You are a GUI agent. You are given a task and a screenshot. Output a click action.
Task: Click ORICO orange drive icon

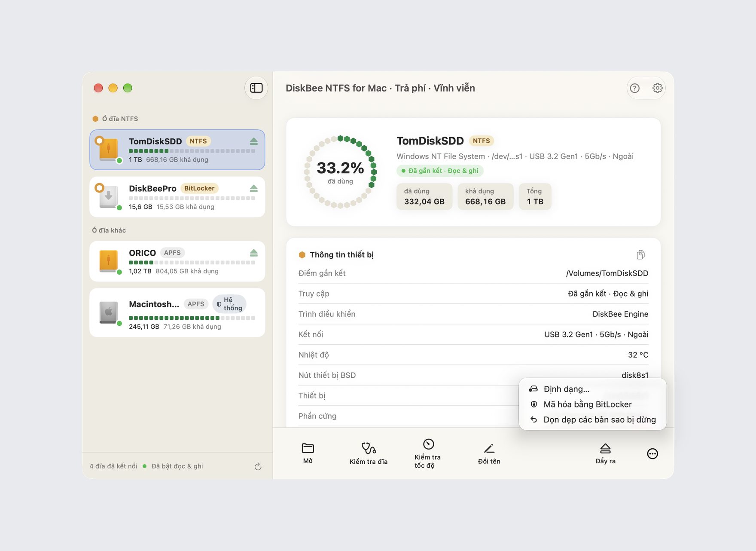click(109, 261)
